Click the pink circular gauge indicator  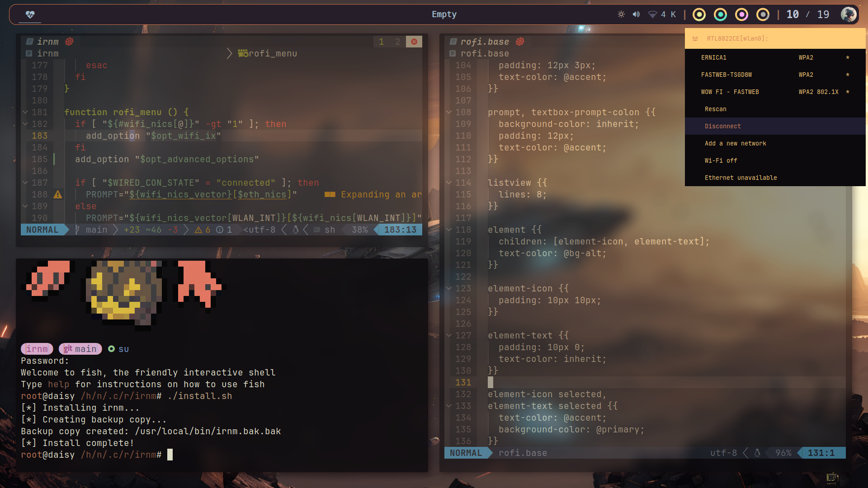coord(741,14)
